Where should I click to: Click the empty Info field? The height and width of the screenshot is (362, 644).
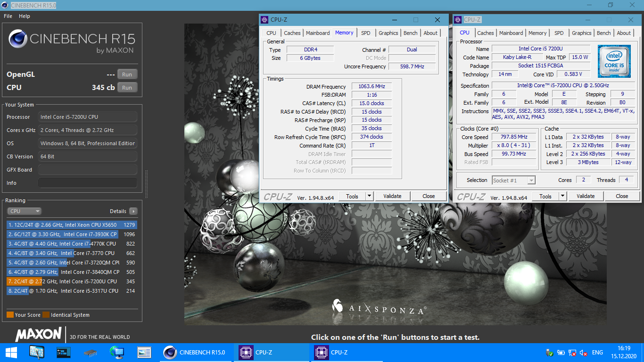[x=88, y=183]
